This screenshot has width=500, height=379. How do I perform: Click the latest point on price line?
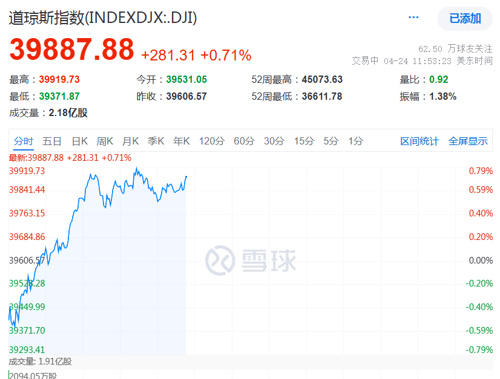[x=186, y=177]
